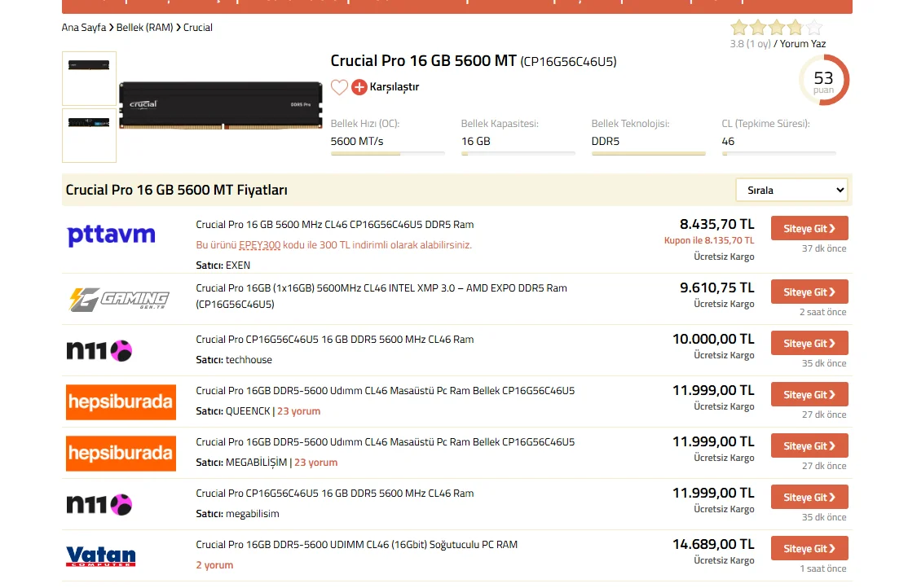Click Siteye Git for 10.000,00 TL offer

(x=809, y=343)
